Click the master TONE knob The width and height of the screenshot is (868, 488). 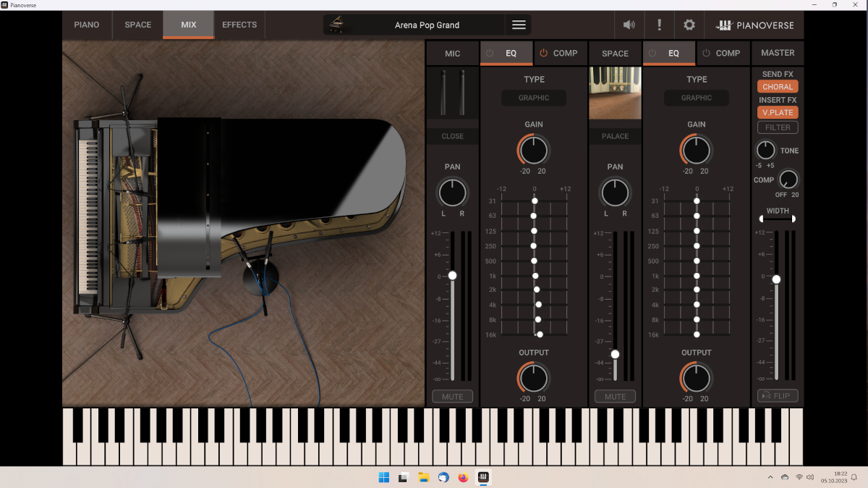pyautogui.click(x=765, y=150)
